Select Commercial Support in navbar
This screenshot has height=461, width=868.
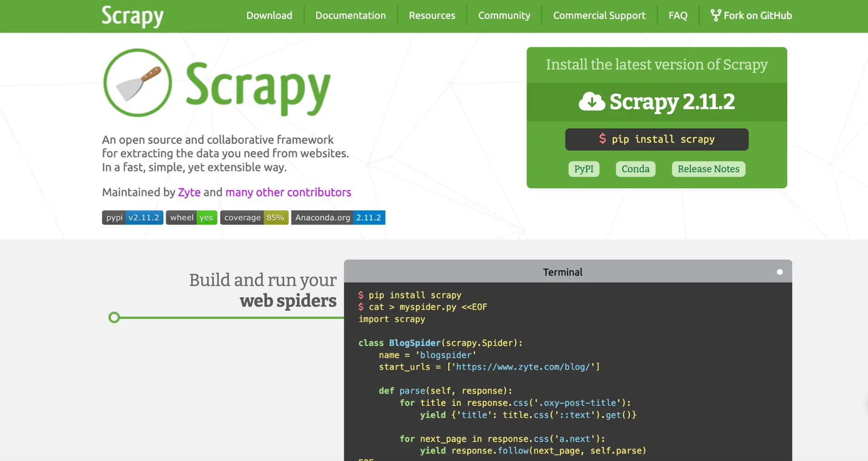[599, 15]
